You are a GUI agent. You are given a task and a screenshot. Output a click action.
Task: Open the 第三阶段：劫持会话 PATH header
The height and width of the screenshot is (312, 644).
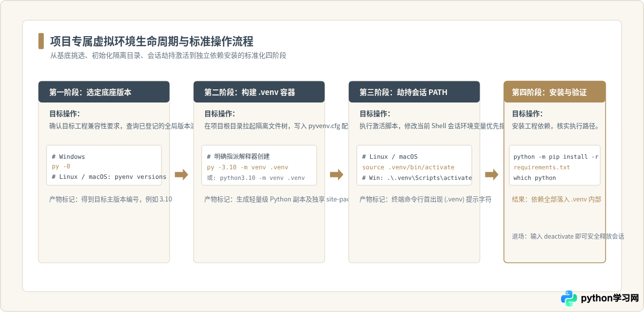click(x=414, y=92)
